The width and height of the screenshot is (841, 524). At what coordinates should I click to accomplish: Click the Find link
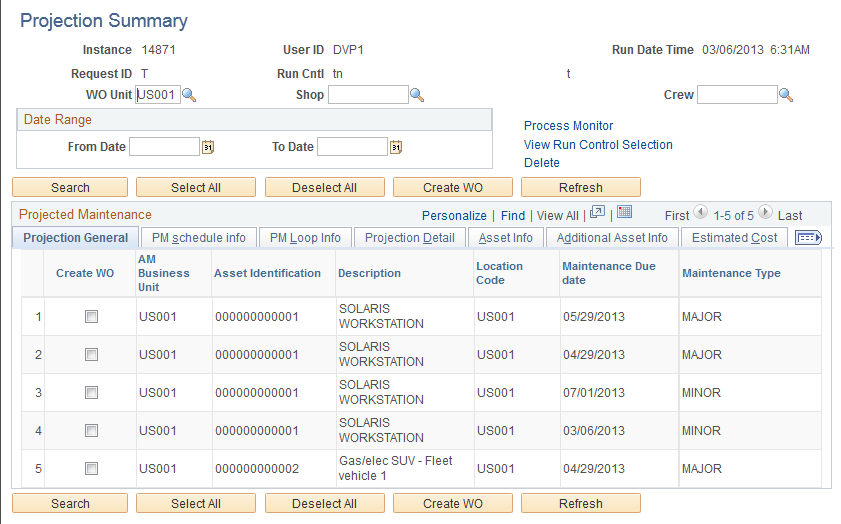click(x=513, y=216)
